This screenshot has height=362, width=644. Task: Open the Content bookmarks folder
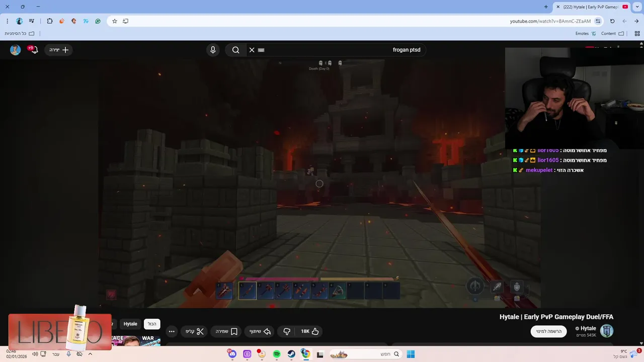(x=612, y=34)
